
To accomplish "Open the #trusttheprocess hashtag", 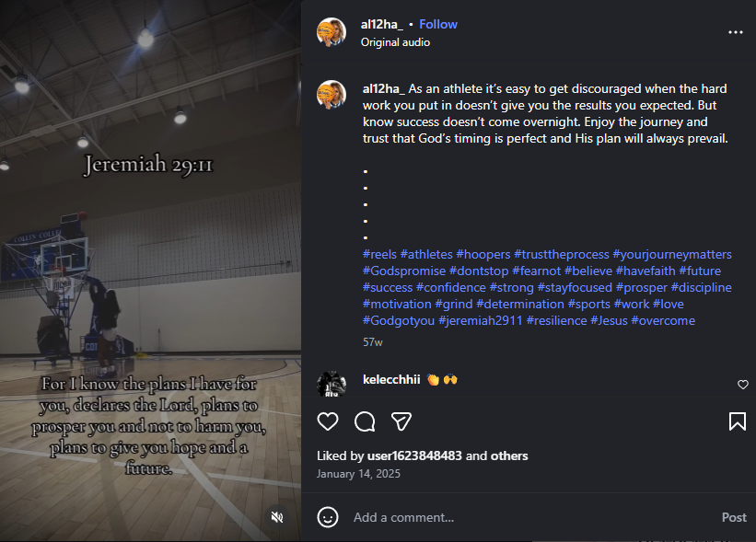I will pyautogui.click(x=561, y=254).
